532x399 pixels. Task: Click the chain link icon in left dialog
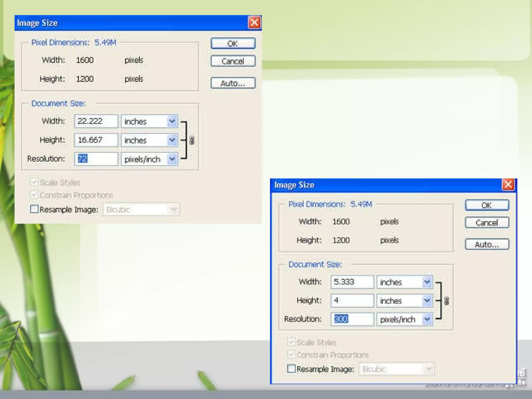(192, 140)
